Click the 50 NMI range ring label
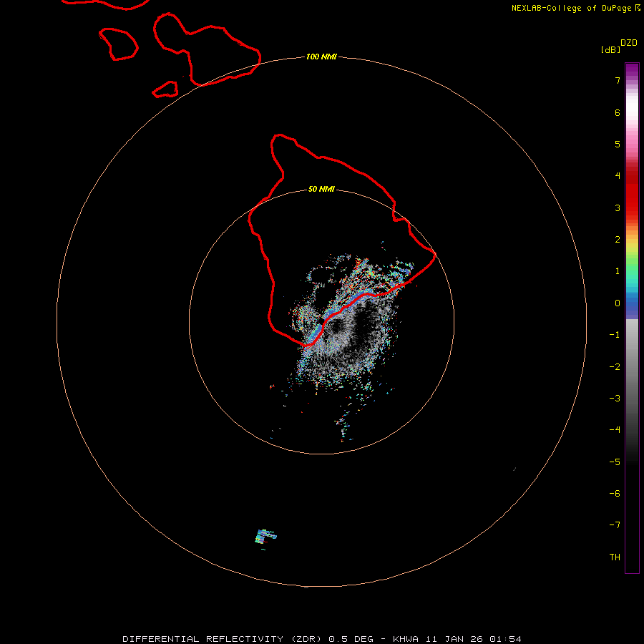This screenshot has width=644, height=644. [x=321, y=189]
